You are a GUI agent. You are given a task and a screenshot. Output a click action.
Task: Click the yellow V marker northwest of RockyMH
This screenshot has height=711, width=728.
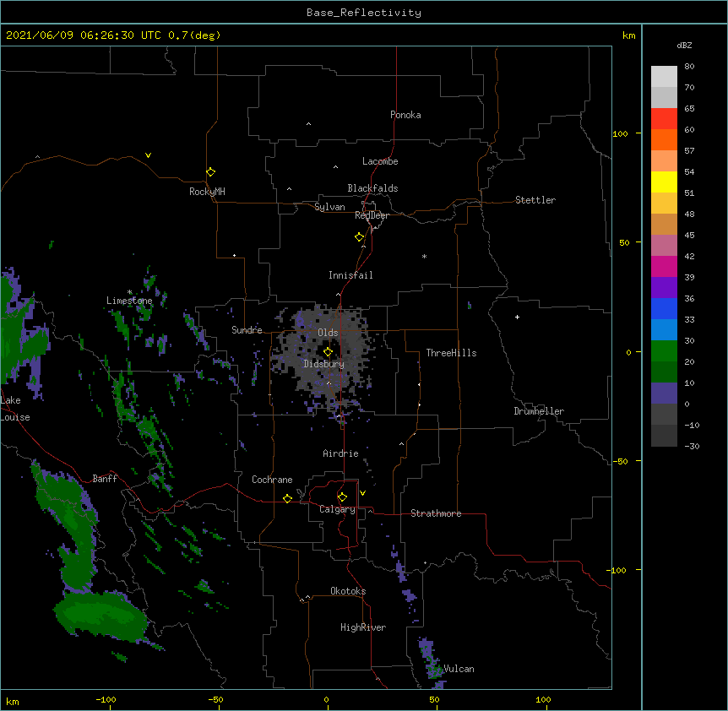pos(148,155)
